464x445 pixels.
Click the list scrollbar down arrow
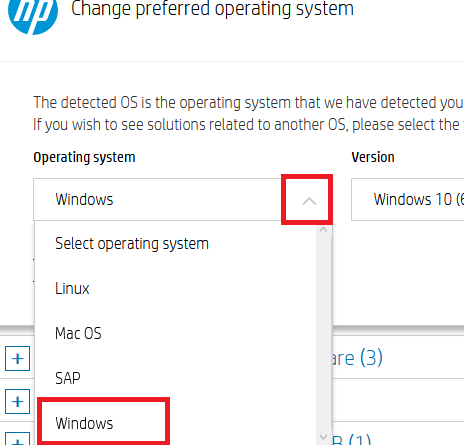pos(323,436)
